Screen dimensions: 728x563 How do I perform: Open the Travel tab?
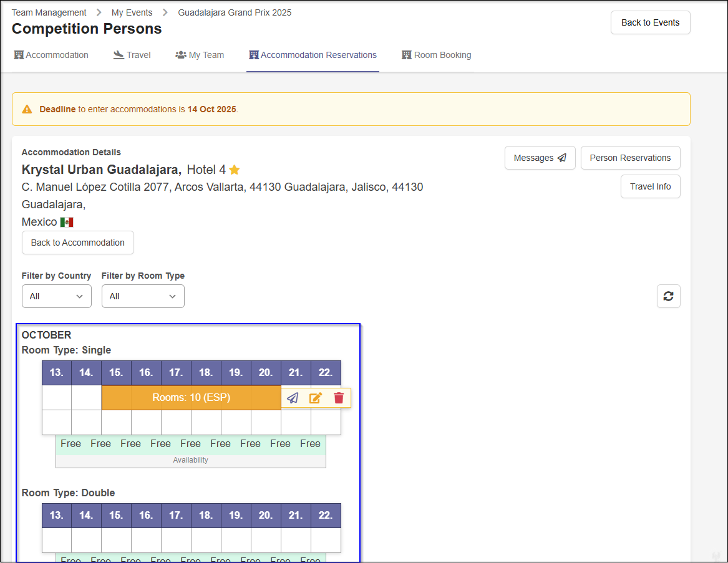[x=132, y=55]
